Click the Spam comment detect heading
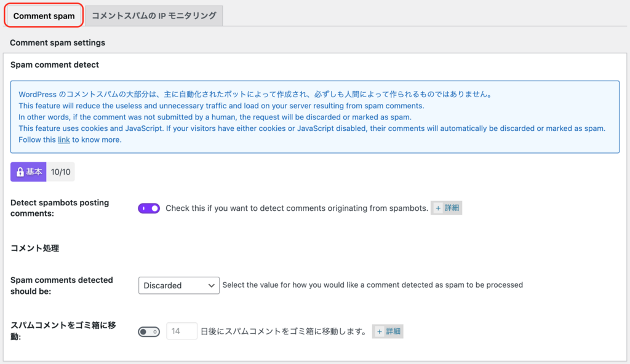Image resolution: width=630 pixels, height=364 pixels. (x=55, y=65)
